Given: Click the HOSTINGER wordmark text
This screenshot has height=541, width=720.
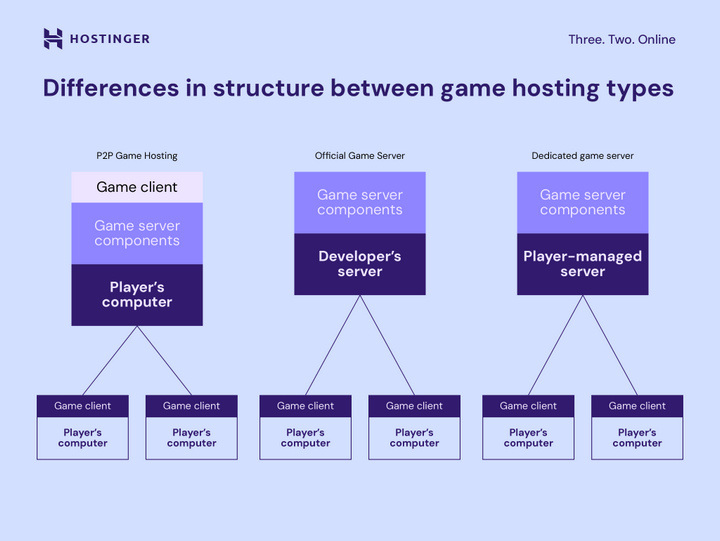Looking at the screenshot, I should click(109, 39).
